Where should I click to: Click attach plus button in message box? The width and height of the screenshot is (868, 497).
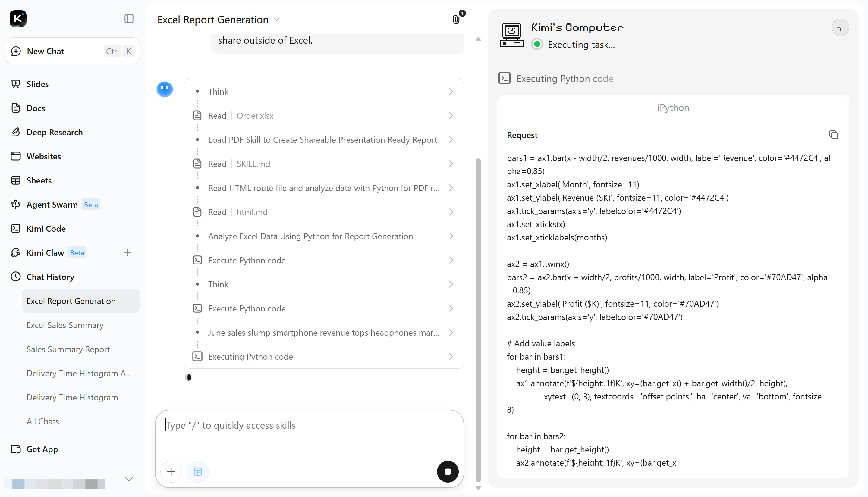(x=171, y=472)
